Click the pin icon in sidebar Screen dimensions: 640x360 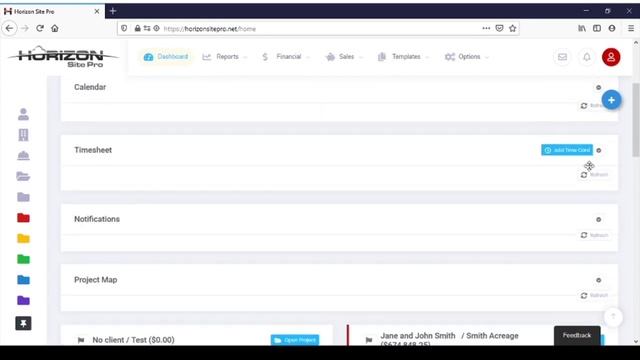[23, 324]
